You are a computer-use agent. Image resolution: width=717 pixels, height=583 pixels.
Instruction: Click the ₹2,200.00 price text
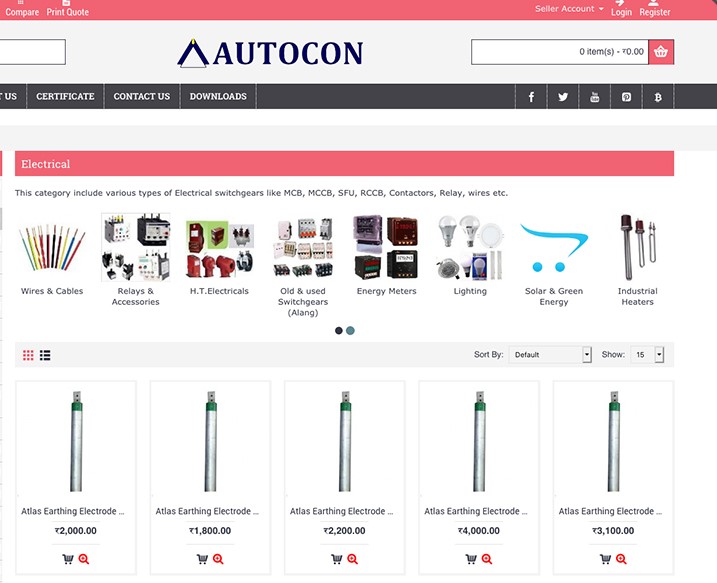coord(344,531)
